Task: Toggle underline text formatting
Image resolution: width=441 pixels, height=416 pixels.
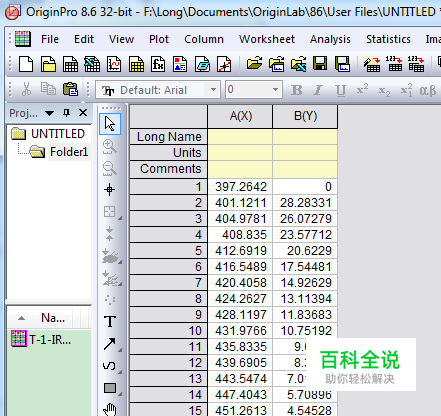Action: pyautogui.click(x=340, y=90)
